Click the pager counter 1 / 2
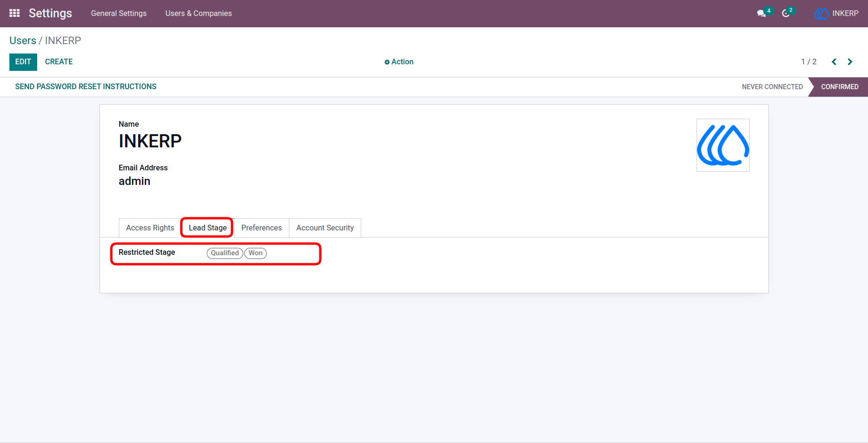The width and height of the screenshot is (868, 443). (809, 62)
